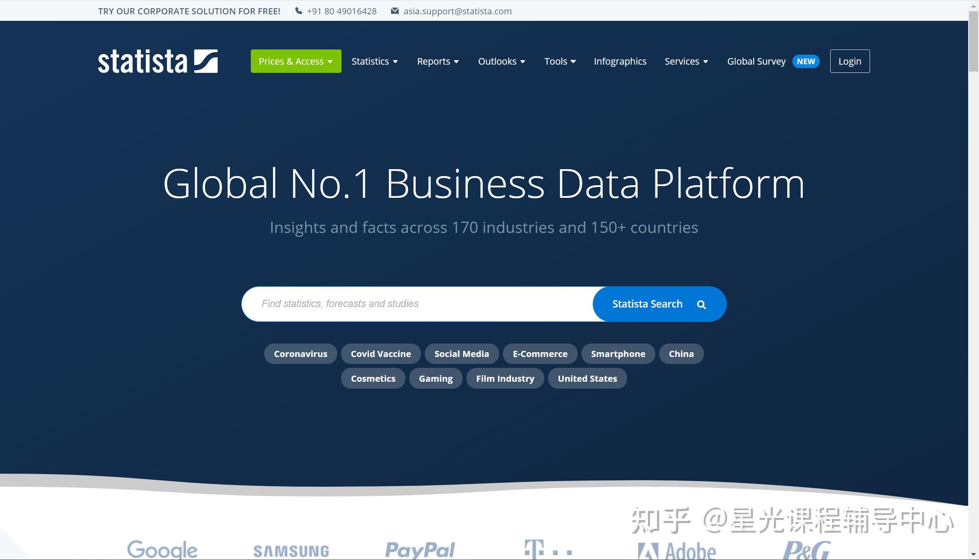
Task: Navigate to Global Survey
Action: point(756,61)
